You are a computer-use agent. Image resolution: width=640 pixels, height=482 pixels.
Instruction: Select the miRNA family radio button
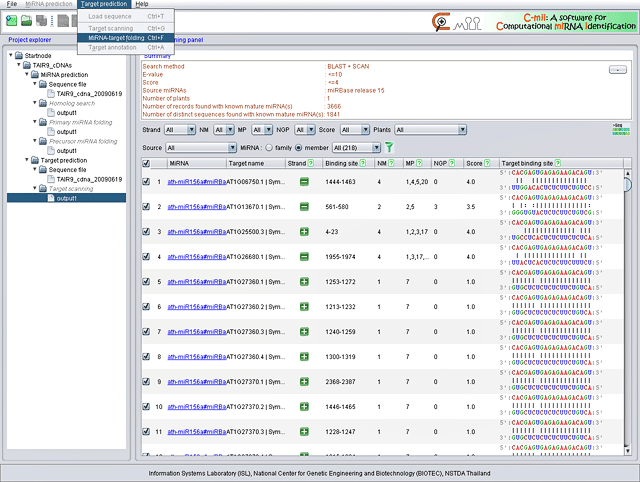[x=269, y=147]
